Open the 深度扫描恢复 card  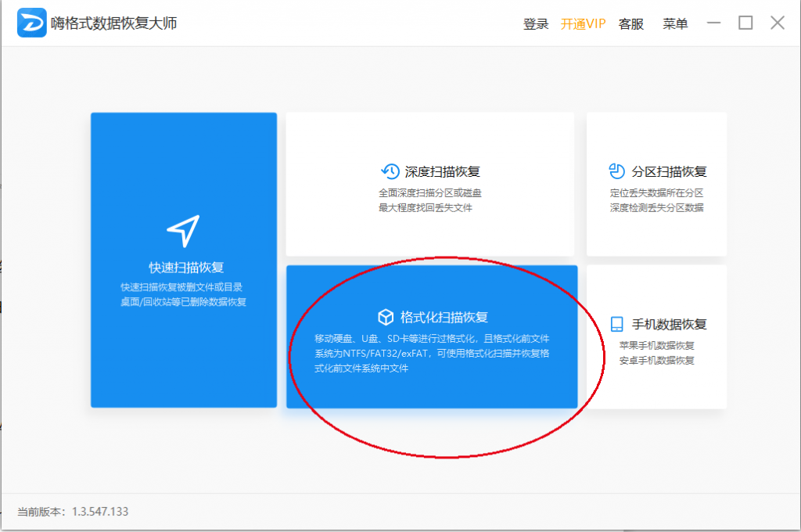[430, 185]
